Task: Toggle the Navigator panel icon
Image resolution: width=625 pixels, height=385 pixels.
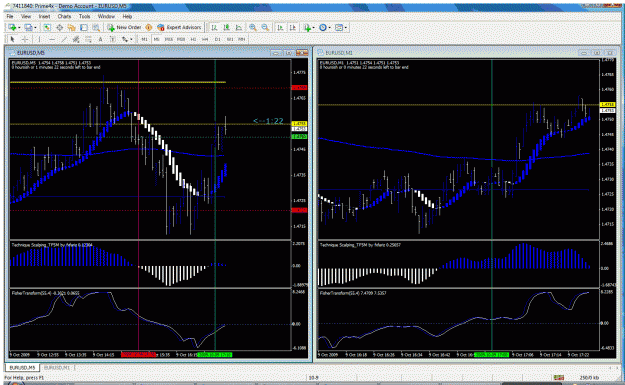Action: pos(71,27)
